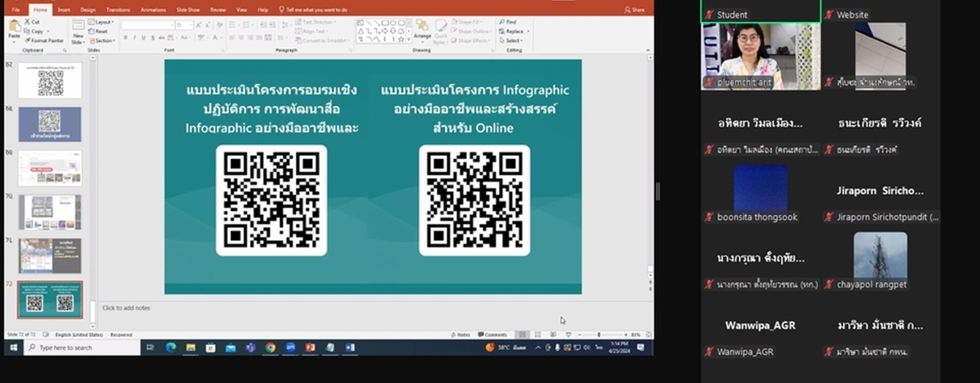Click Reset in the Slides group
Image resolution: width=980 pixels, height=383 pixels.
click(x=98, y=31)
